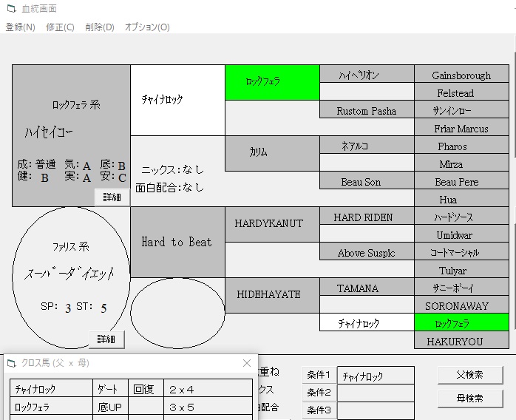Click the Tulyar pedigree cell

(461, 269)
